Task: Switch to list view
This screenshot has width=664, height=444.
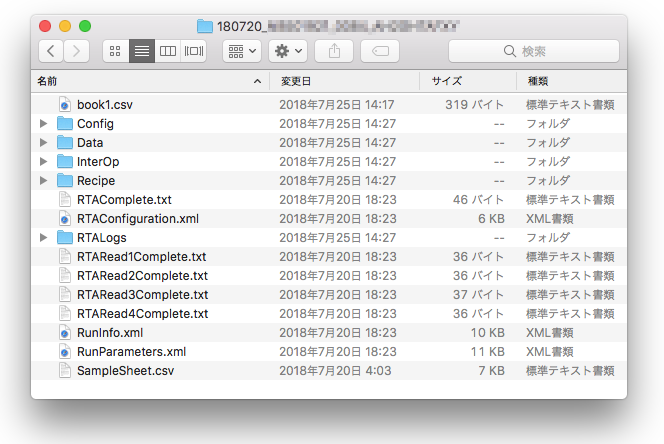Action: (x=142, y=50)
